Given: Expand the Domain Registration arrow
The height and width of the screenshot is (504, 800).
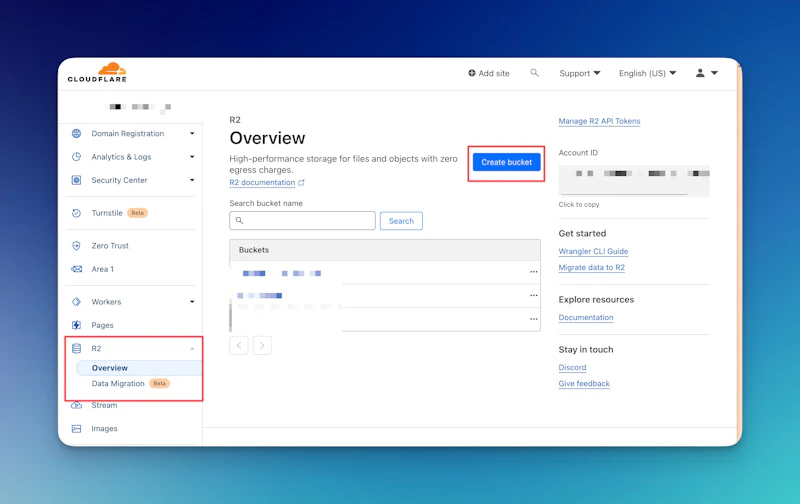Looking at the screenshot, I should click(192, 134).
